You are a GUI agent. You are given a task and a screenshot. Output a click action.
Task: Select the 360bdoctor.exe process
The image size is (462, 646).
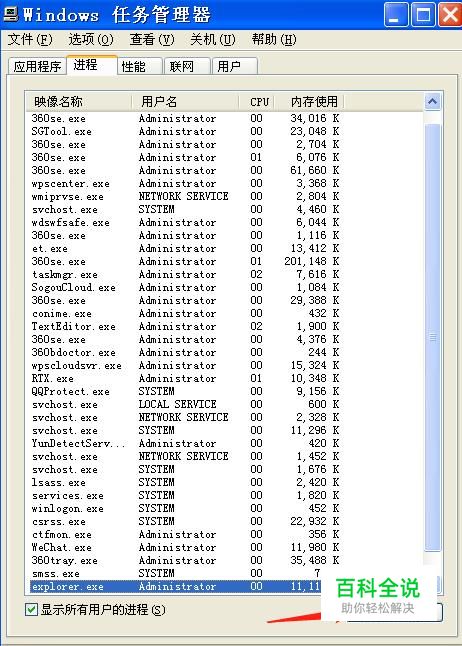click(x=185, y=353)
